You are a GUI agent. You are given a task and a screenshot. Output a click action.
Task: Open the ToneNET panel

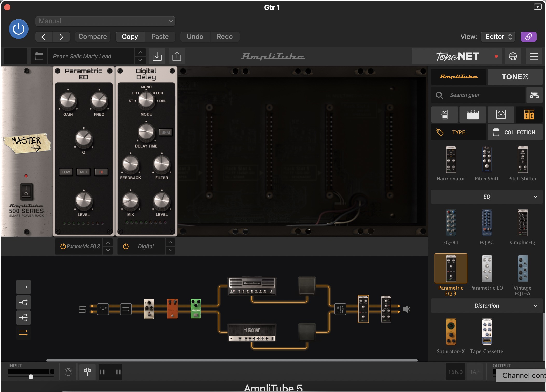pos(457,56)
